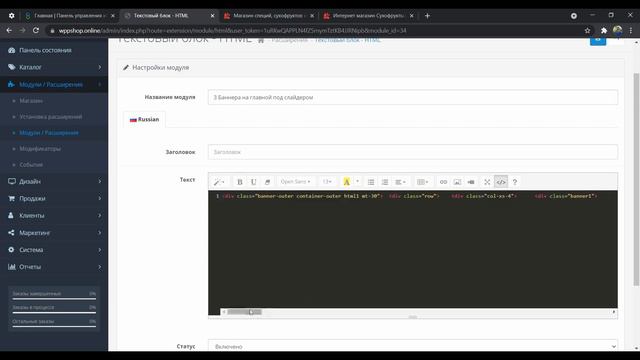640x360 pixels.
Task: Open the Open Sans font family dropdown
Action: click(295, 182)
